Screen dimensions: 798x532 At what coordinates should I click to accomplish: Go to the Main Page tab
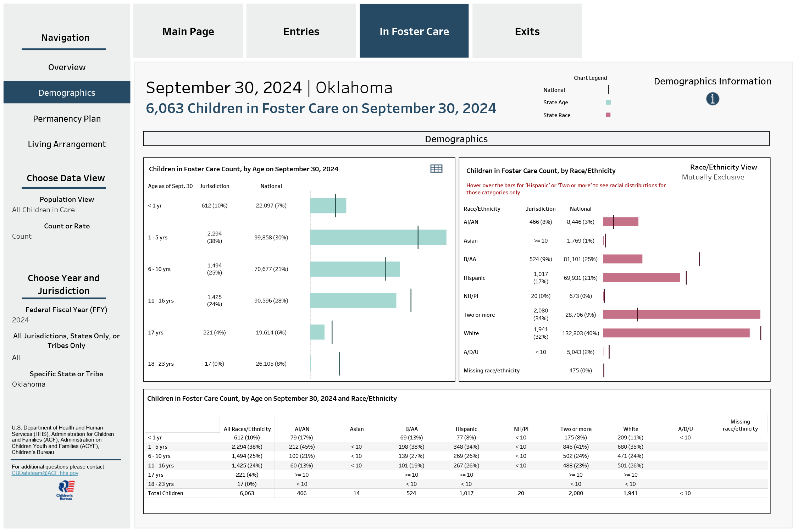coord(188,31)
